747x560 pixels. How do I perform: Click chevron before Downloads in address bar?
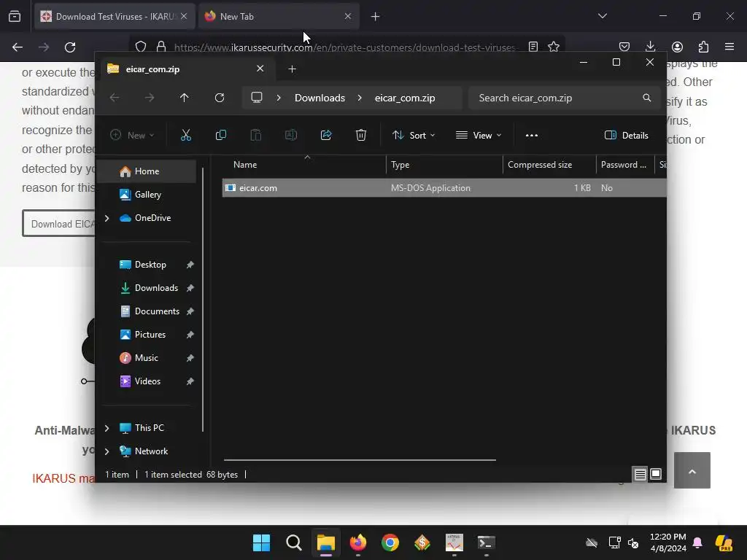279,98
